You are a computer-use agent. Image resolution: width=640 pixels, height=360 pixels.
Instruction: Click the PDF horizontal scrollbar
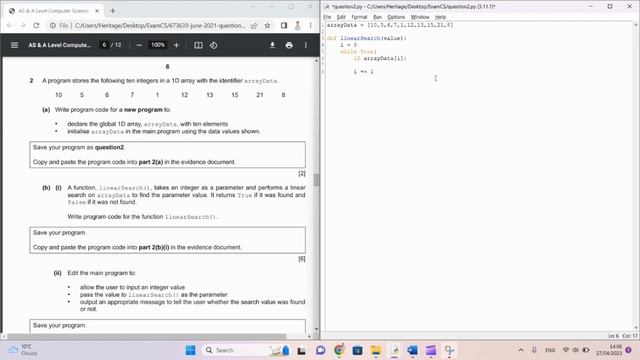coord(147,336)
